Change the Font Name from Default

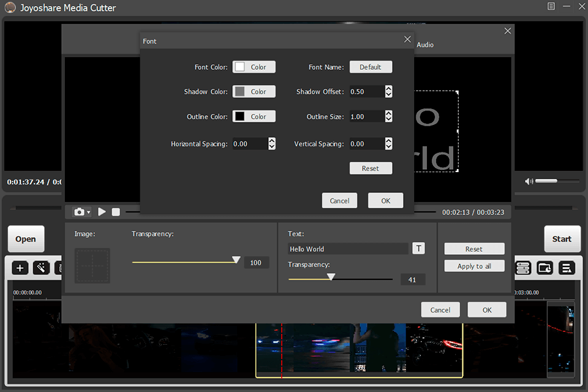coord(371,67)
